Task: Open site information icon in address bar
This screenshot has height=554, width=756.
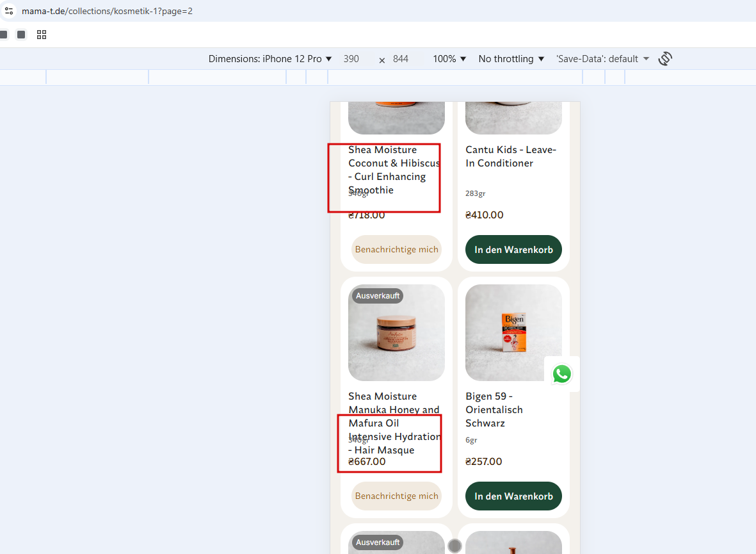Action: (x=9, y=11)
